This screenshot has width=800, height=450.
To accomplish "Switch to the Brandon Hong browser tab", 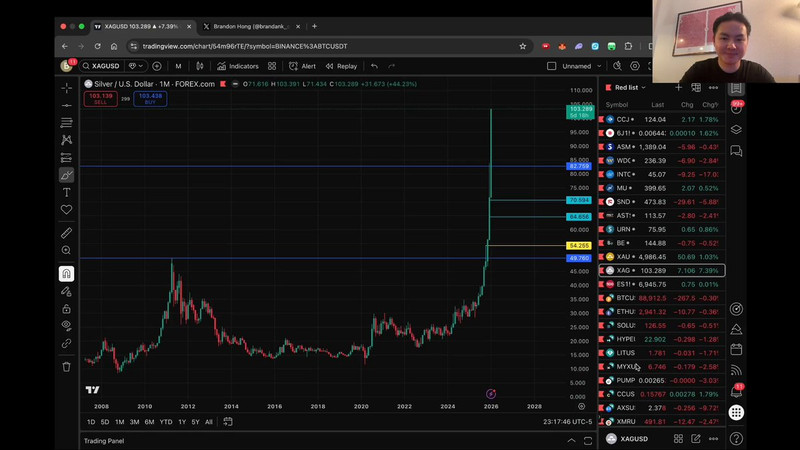I will pos(245,26).
